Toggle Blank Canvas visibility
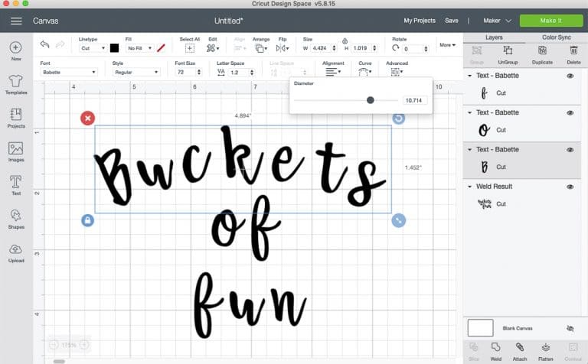 pyautogui.click(x=570, y=328)
